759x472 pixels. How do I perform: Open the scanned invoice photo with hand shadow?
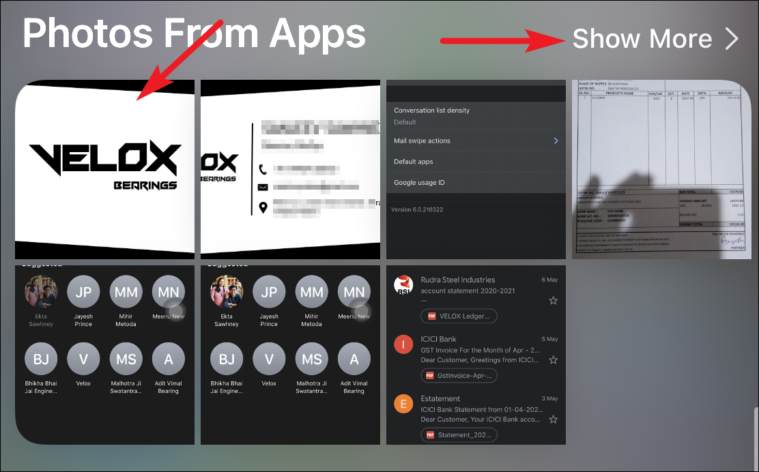coord(661,169)
